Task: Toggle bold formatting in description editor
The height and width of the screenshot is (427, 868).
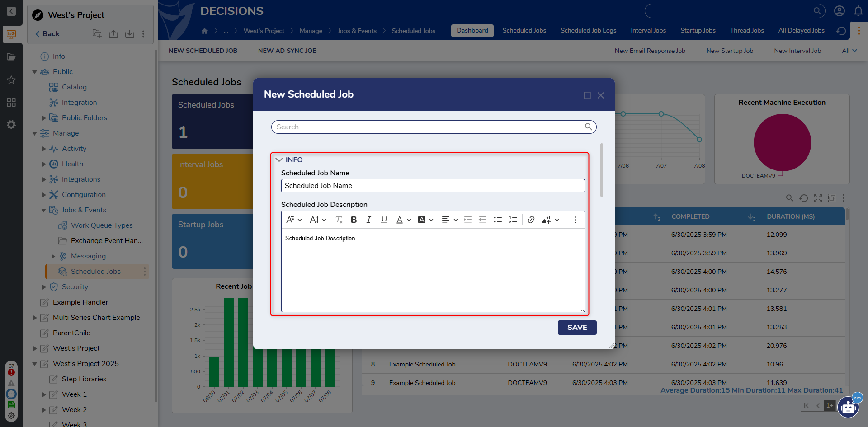Action: tap(354, 220)
